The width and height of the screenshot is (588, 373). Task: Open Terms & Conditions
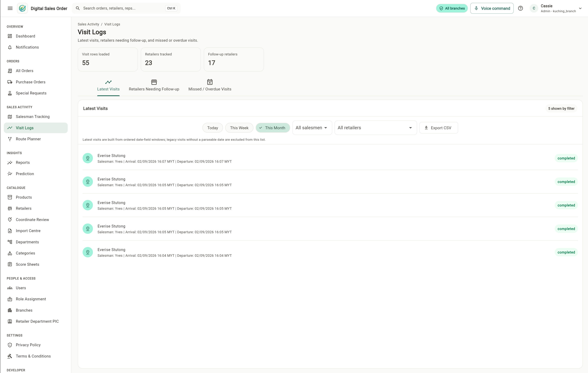coord(36,356)
